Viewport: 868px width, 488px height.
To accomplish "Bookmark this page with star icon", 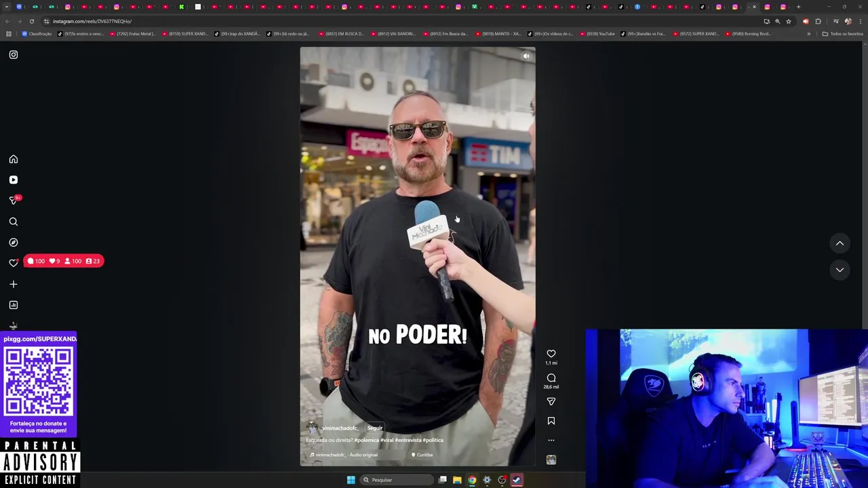I will [788, 21].
